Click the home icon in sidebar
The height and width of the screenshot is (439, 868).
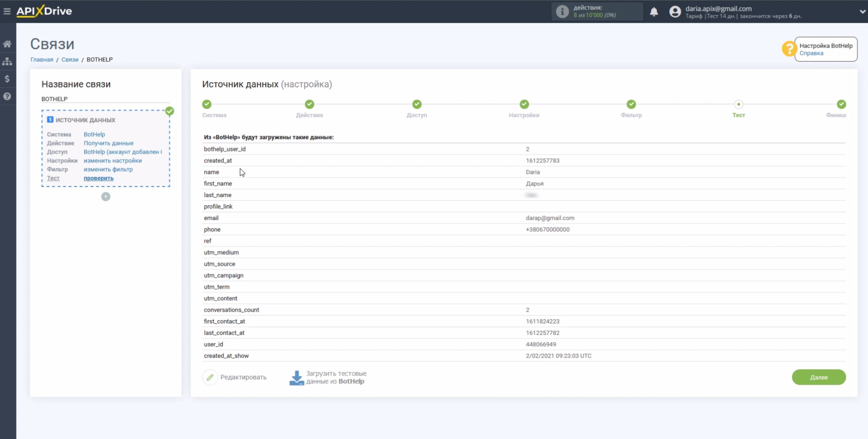click(x=7, y=44)
